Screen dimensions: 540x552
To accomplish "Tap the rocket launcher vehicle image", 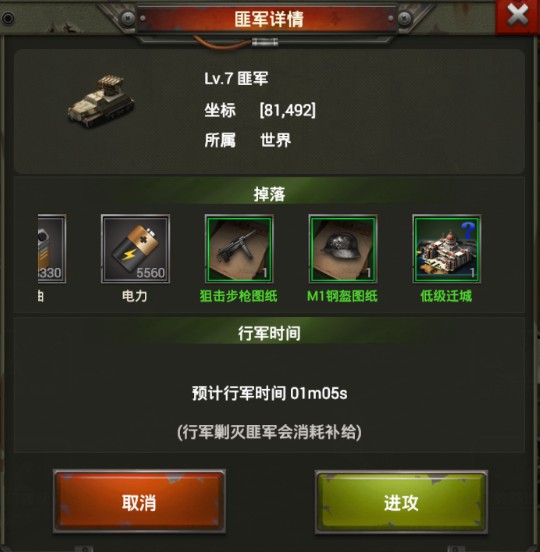I will click(x=101, y=101).
